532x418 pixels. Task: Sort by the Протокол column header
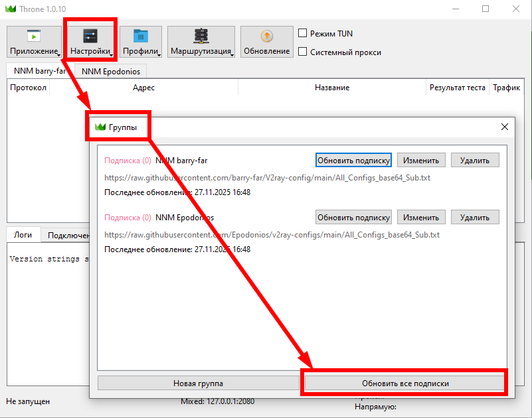click(x=28, y=88)
